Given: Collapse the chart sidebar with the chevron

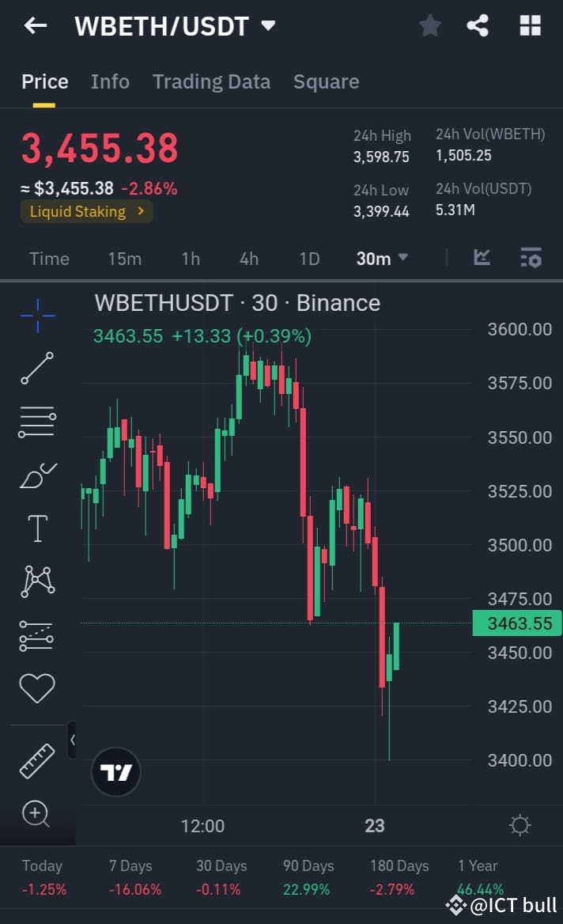Looking at the screenshot, I should point(74,741).
